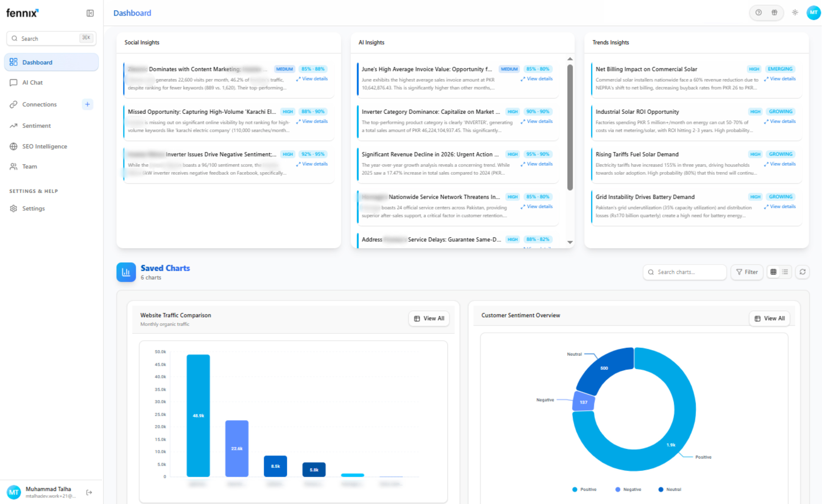Click the help question mark icon
Screen dimensions: 822x504
point(758,13)
